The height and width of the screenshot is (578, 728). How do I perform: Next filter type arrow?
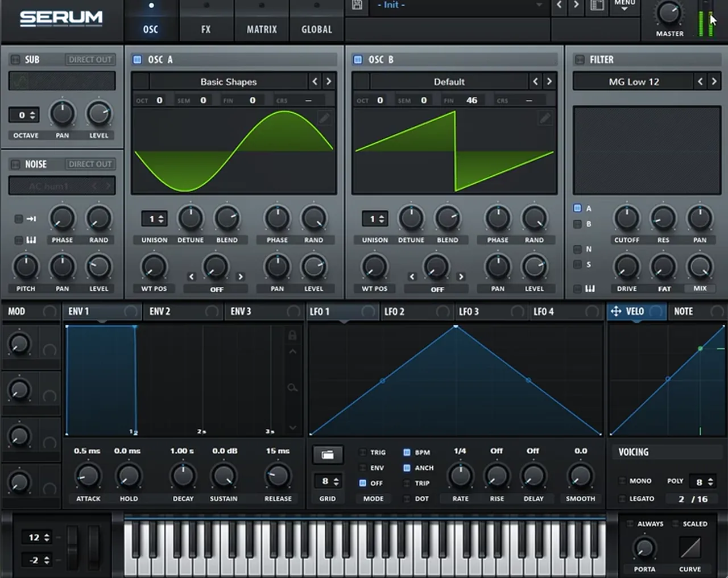(714, 81)
